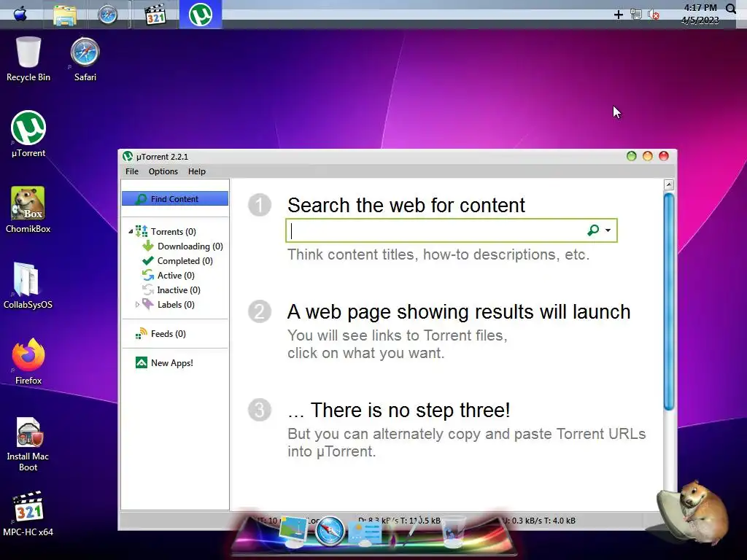
Task: Launch Safari from the top bar
Action: [108, 15]
